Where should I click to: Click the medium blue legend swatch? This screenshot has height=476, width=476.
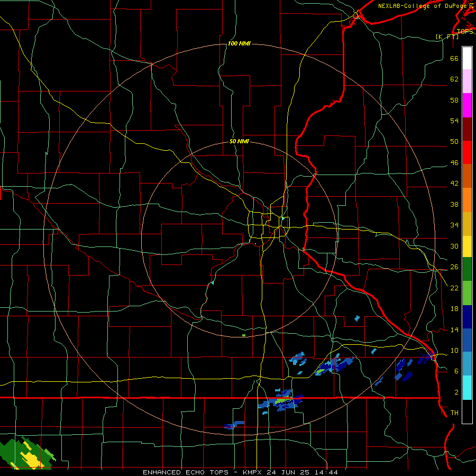click(x=467, y=340)
